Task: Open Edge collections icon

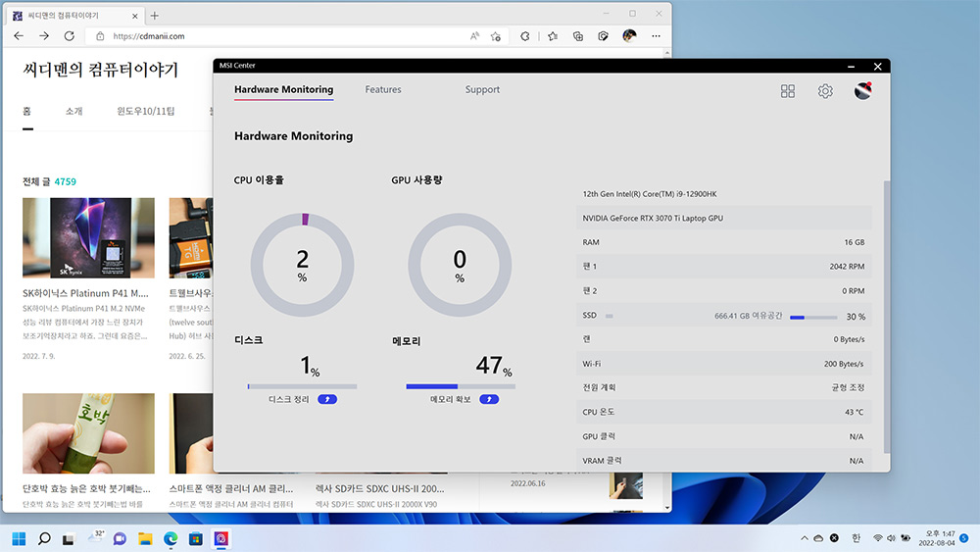Action: point(578,36)
